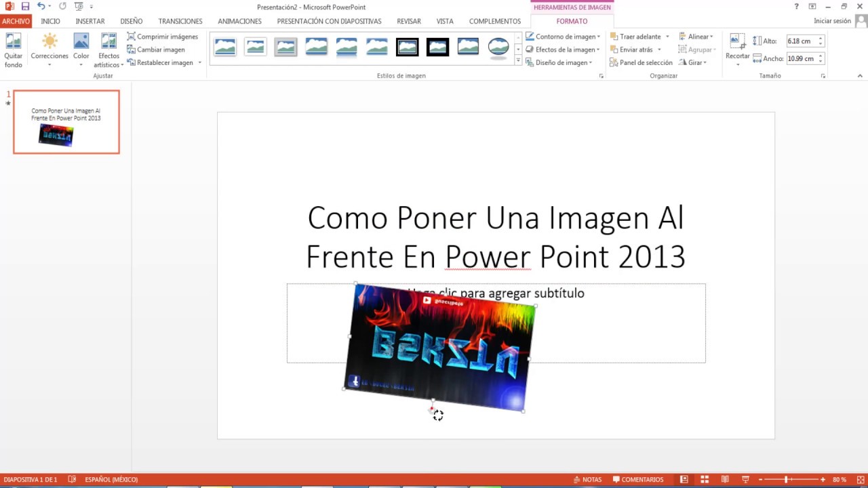This screenshot has height=488, width=868.
Task: Click Comprimir imágenes
Action: [x=163, y=37]
